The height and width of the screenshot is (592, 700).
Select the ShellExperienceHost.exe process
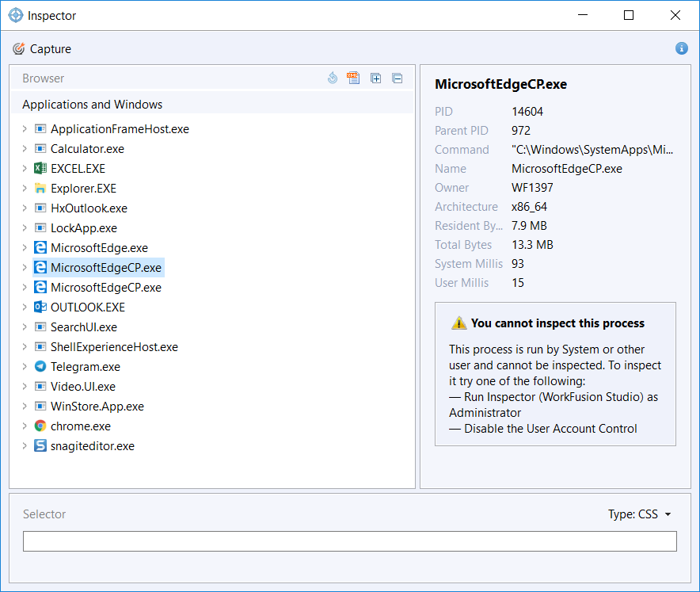[114, 346]
